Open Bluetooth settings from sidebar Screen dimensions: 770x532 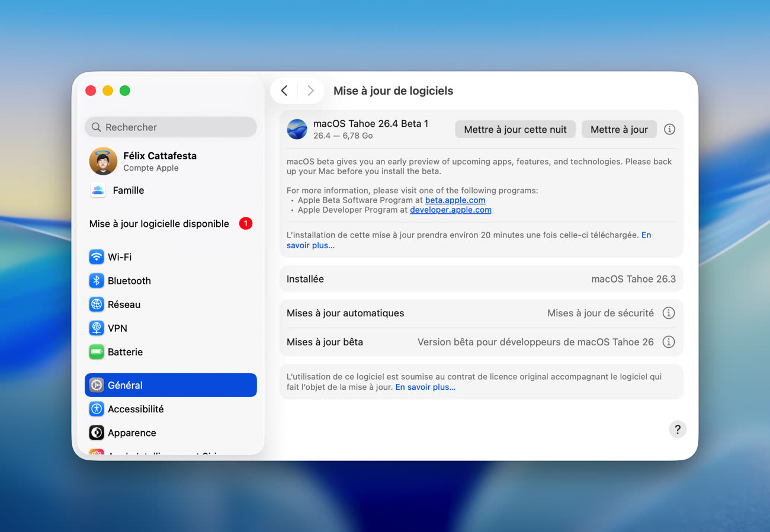coord(129,281)
